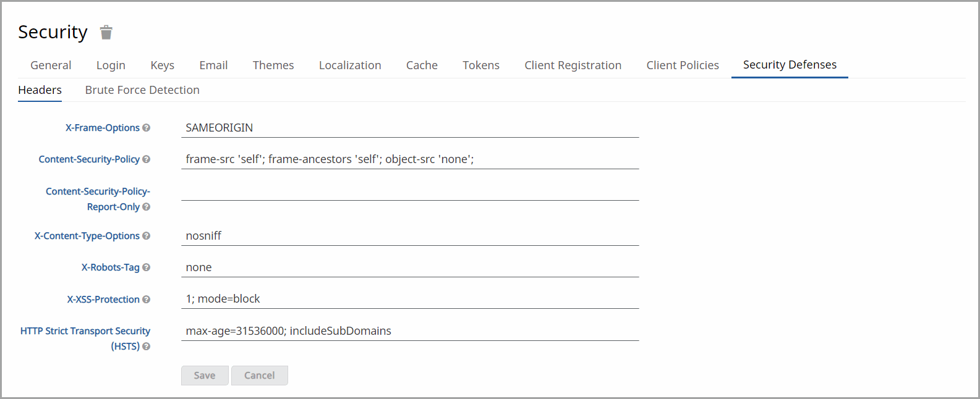Screen dimensions: 980x399
Task: Click the help icon beside Content-Security-Policy
Action: click(147, 159)
